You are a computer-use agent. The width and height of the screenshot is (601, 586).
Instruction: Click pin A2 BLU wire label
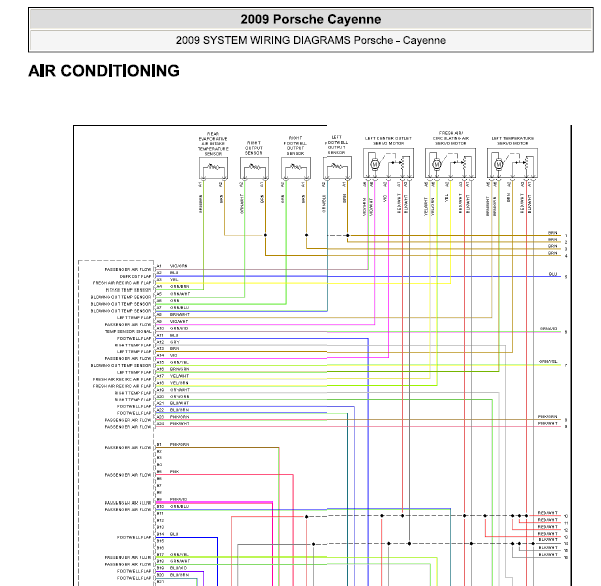(174, 273)
